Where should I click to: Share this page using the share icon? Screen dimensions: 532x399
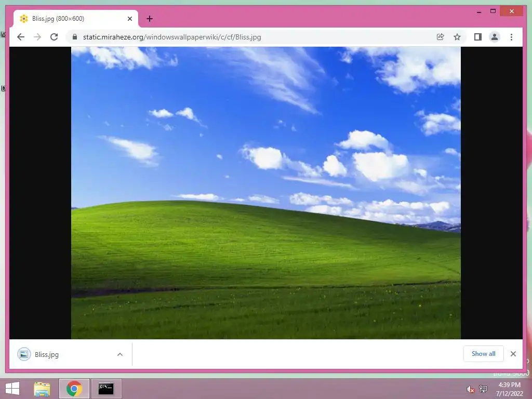pos(441,37)
